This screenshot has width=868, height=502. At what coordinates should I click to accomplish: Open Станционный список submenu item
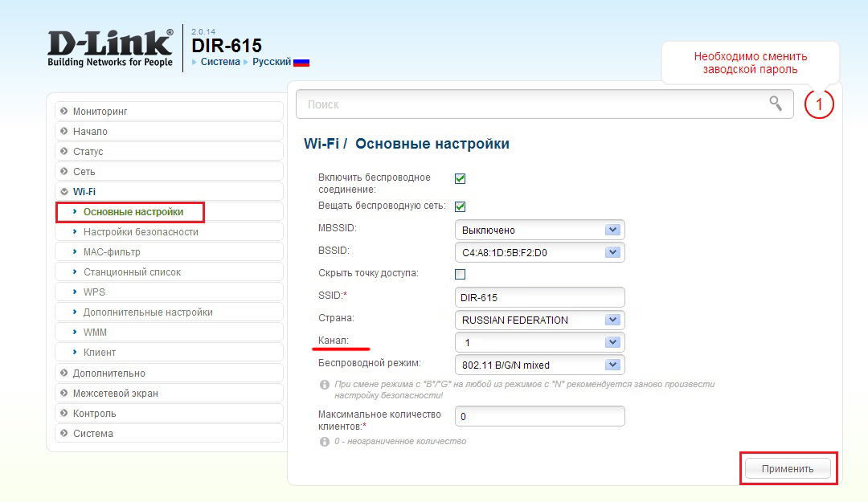tap(169, 271)
